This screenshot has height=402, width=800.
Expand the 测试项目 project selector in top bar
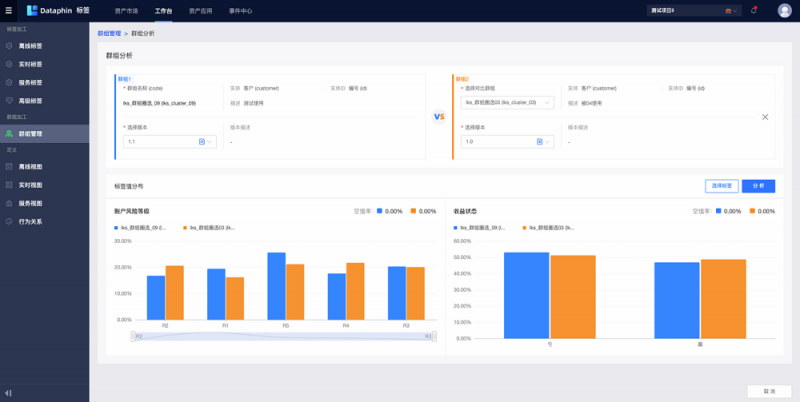point(693,10)
